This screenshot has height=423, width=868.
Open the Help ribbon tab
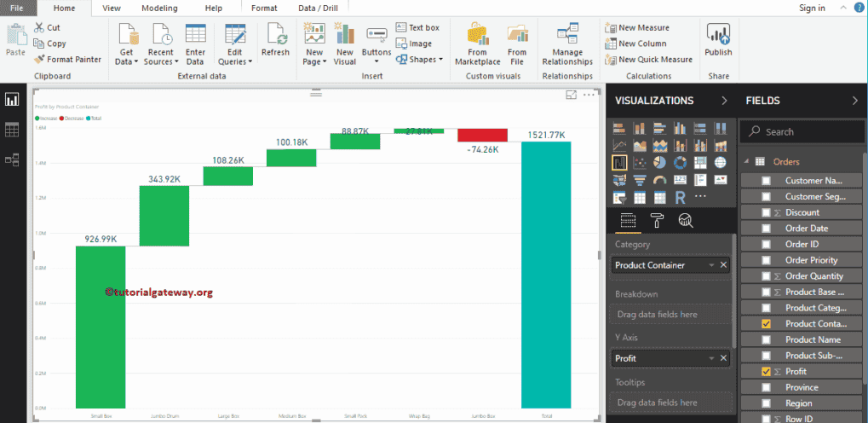[214, 8]
